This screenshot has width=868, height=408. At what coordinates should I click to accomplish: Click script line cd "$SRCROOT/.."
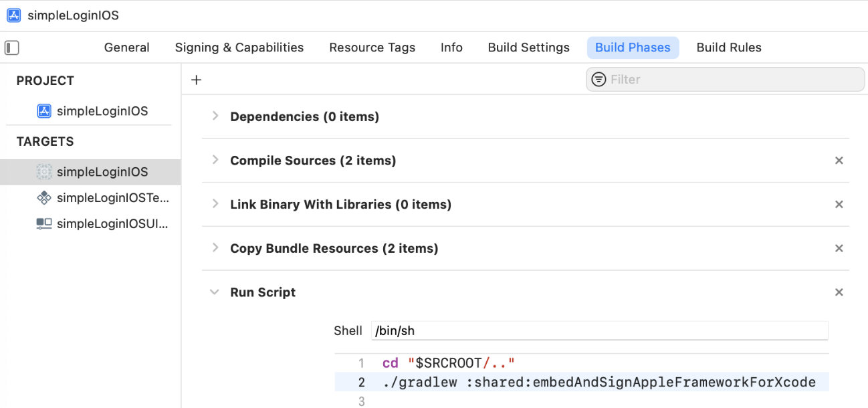(449, 363)
